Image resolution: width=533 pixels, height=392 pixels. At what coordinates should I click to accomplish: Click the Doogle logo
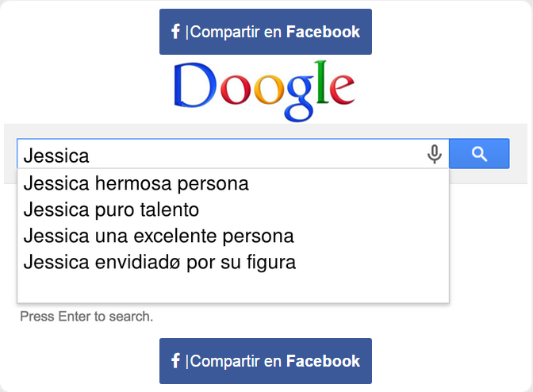[264, 90]
